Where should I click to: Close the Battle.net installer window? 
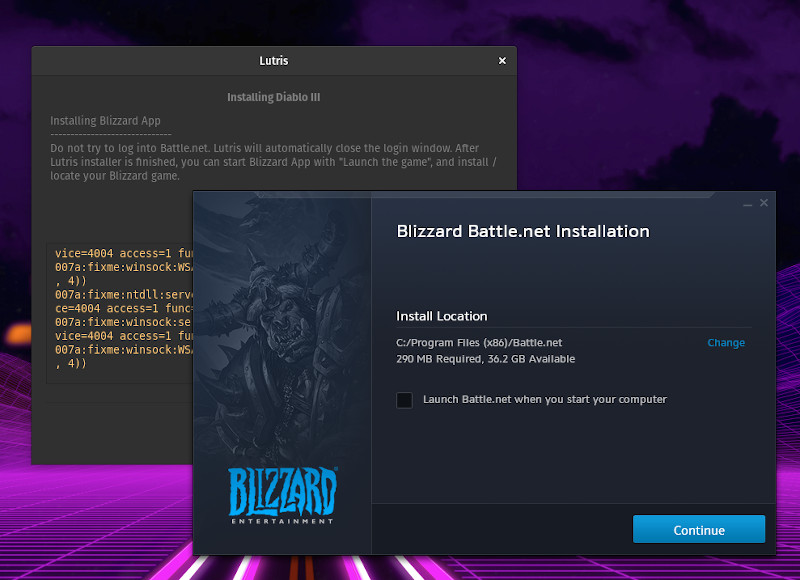[764, 203]
